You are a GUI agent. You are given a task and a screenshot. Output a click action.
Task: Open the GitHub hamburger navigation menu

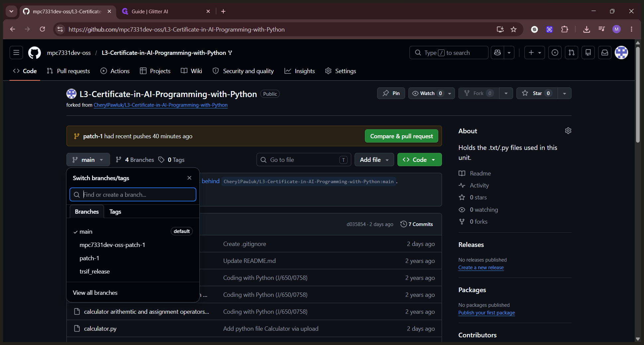[x=16, y=53]
